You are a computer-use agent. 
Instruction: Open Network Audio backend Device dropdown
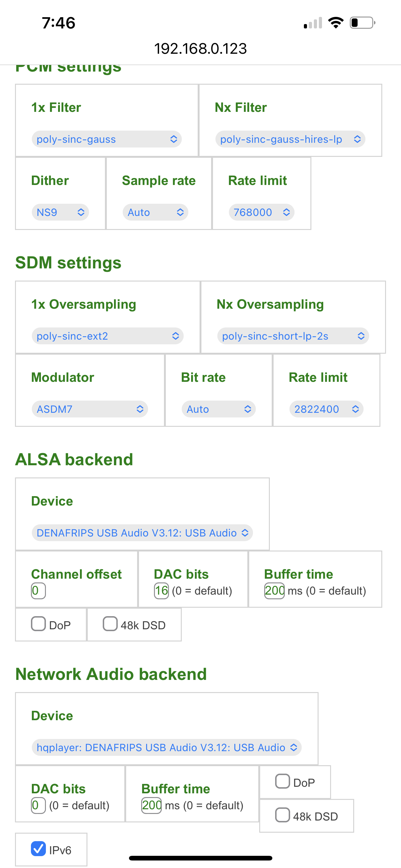[166, 747]
